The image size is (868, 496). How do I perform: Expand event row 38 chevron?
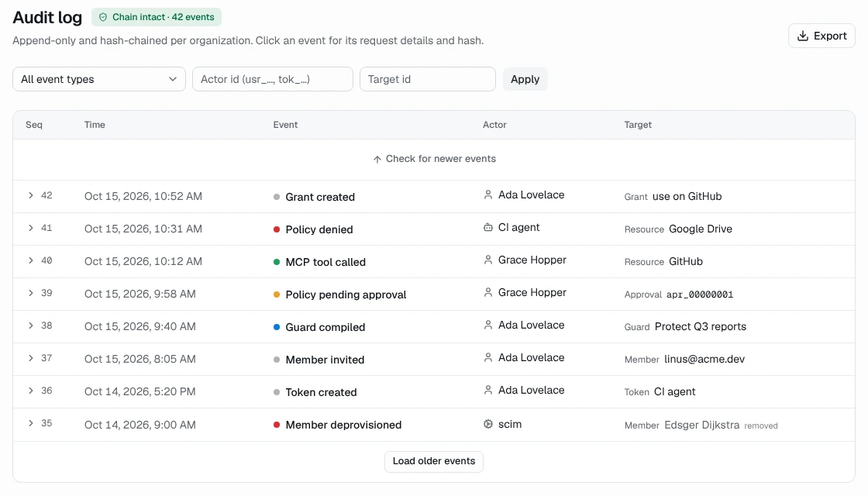click(30, 325)
